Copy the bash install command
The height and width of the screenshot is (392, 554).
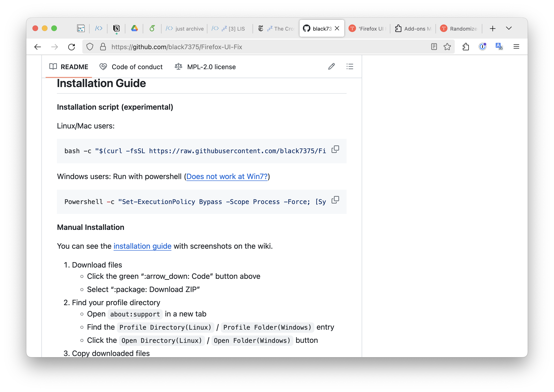click(x=335, y=149)
